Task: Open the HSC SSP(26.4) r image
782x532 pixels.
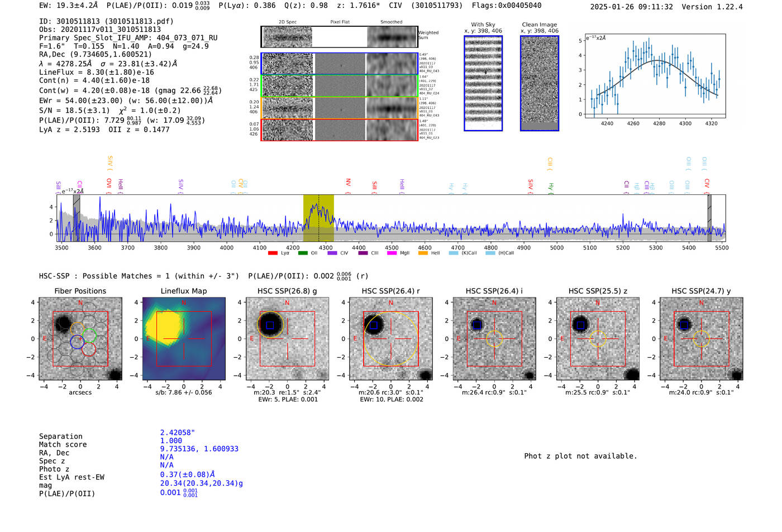Action: pos(391,339)
